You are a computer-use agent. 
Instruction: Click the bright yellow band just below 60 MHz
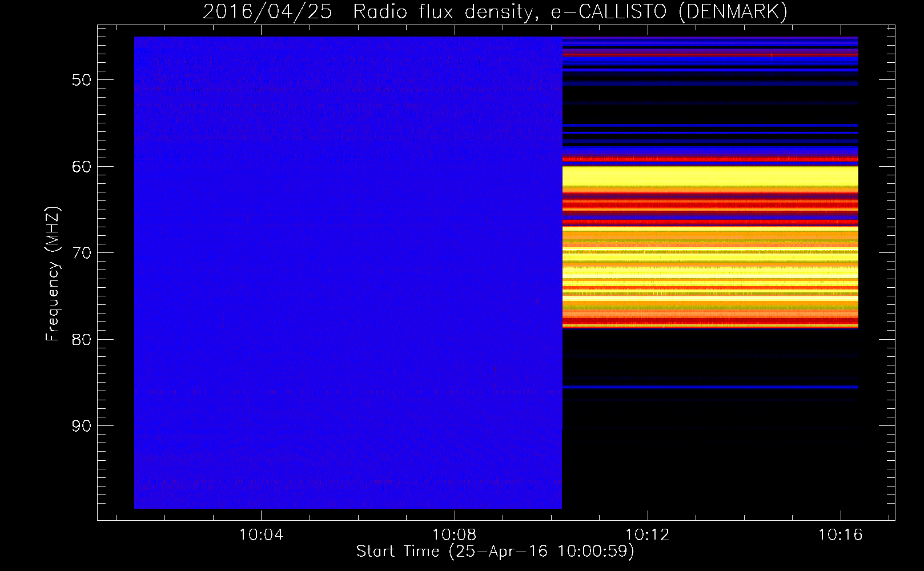pyautogui.click(x=710, y=176)
